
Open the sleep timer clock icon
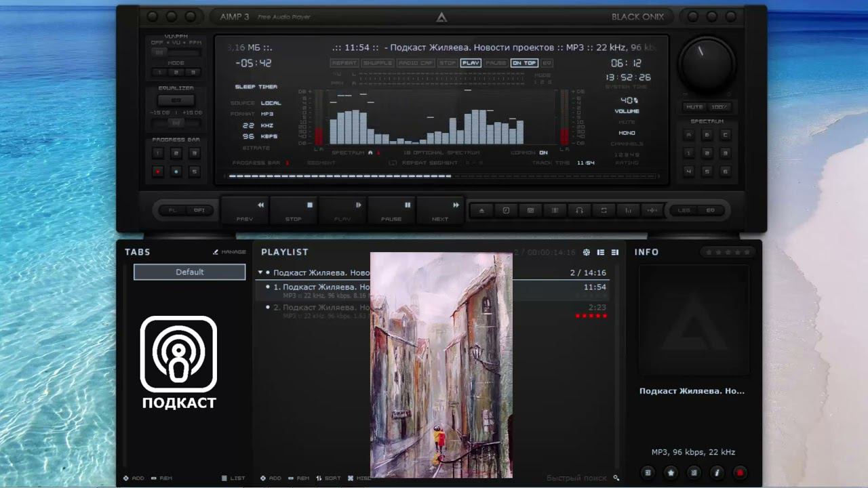click(506, 210)
